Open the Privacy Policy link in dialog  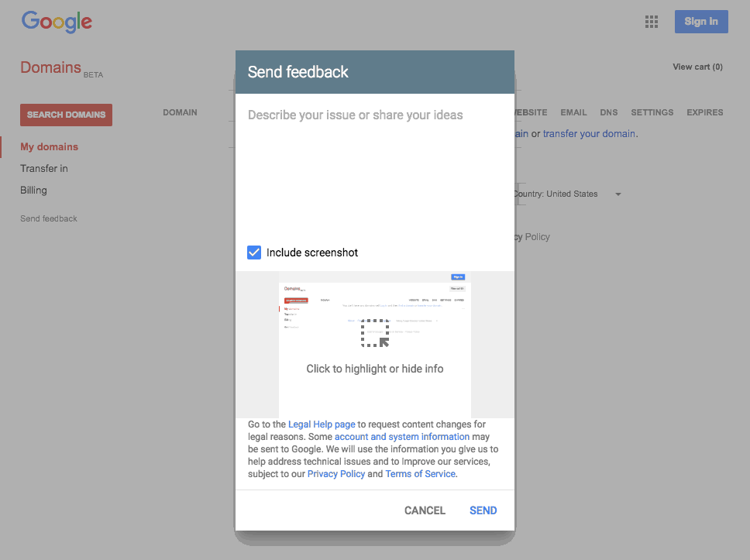(335, 474)
